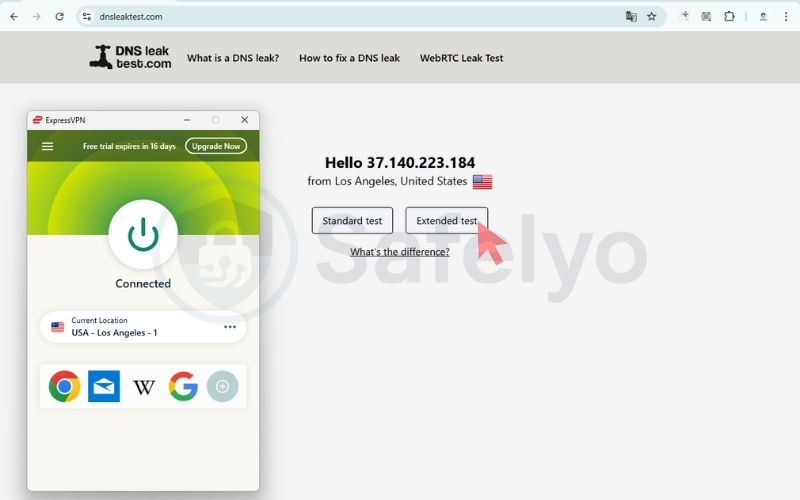Screen dimensions: 800x500
Task: Go forward in the browser
Action: click(x=37, y=16)
